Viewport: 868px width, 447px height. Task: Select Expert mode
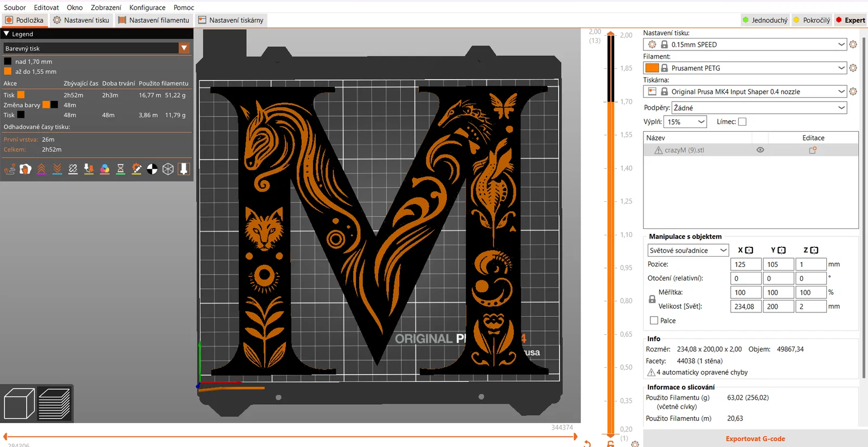click(850, 20)
